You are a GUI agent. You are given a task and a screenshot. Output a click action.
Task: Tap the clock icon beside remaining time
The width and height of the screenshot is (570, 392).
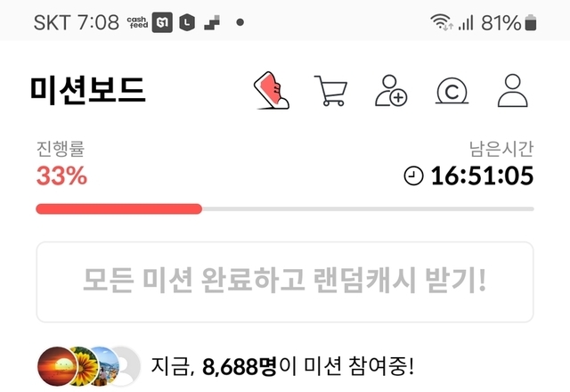(x=413, y=176)
